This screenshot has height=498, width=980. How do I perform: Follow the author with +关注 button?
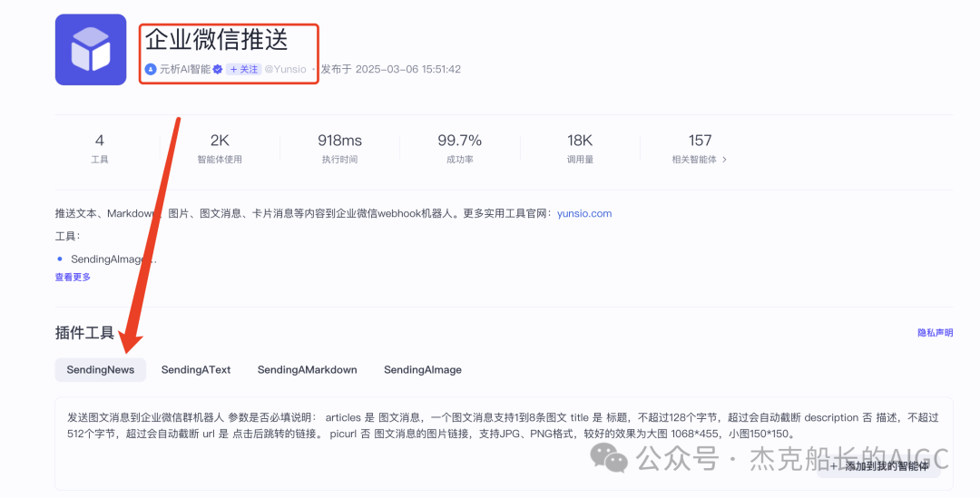(x=243, y=69)
